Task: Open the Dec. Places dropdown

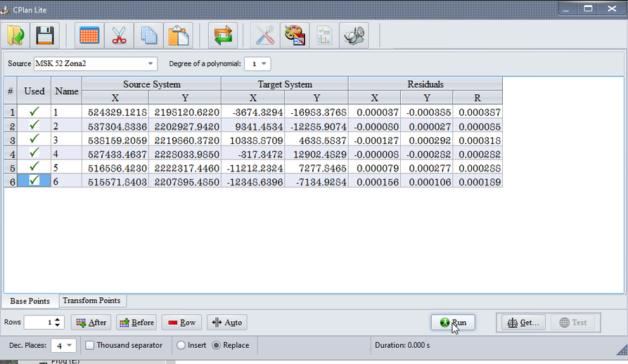Action: tap(63, 346)
